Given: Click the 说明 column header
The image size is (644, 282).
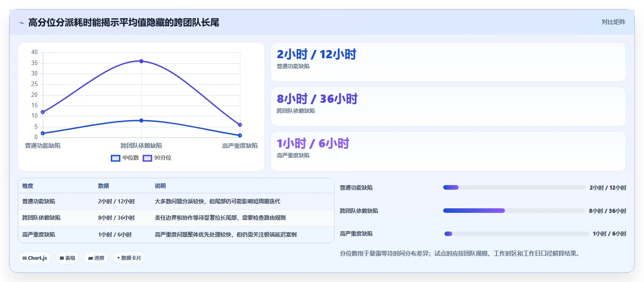Looking at the screenshot, I should point(160,186).
